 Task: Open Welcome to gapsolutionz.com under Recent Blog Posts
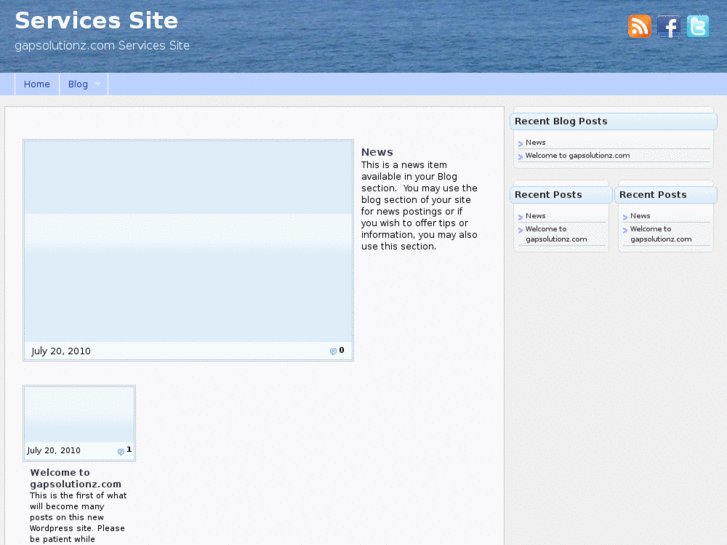(577, 155)
